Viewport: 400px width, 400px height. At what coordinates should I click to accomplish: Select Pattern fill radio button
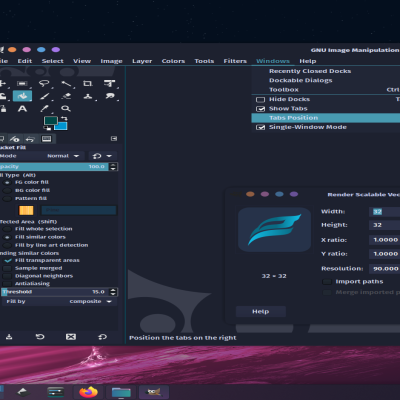coord(7,199)
